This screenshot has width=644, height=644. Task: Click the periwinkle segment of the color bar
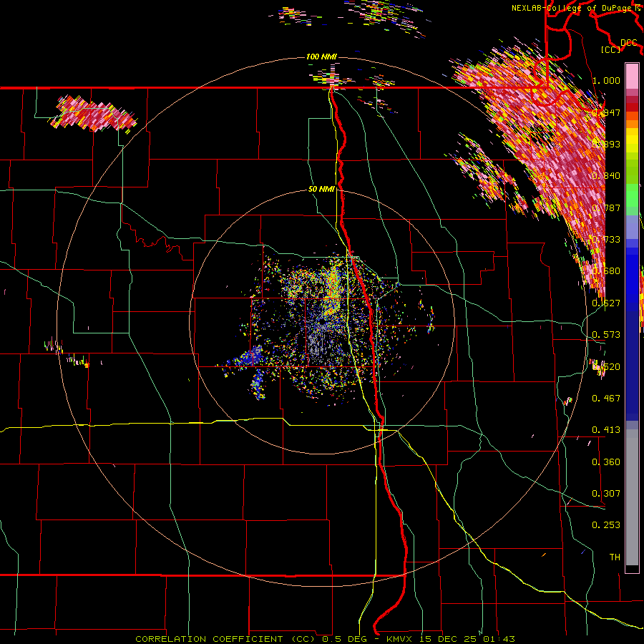pyautogui.click(x=632, y=227)
